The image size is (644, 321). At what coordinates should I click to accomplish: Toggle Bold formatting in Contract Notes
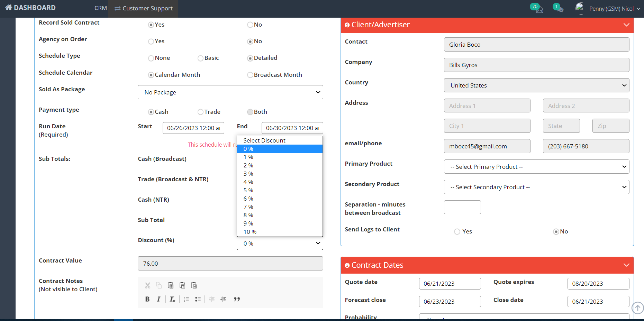pos(147,299)
